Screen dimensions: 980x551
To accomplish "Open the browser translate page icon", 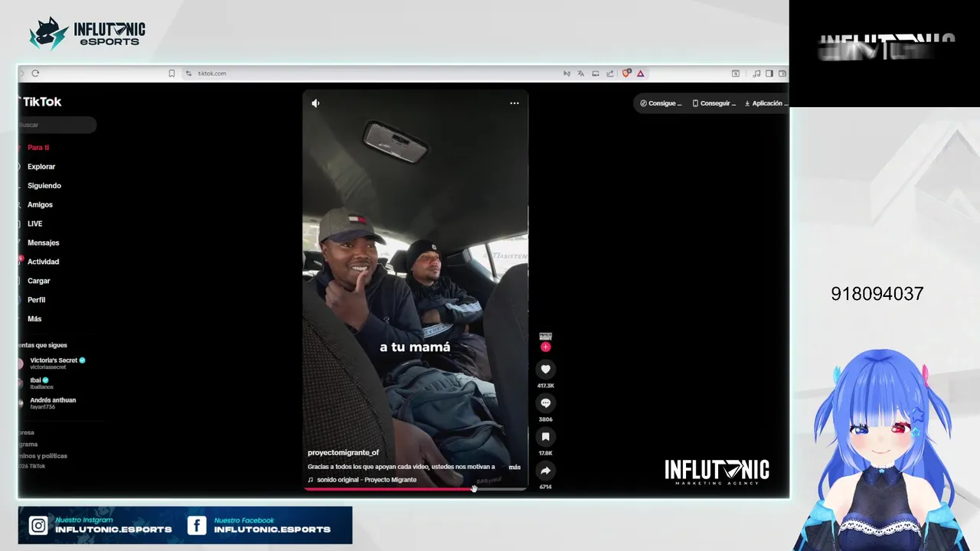I will coord(581,73).
